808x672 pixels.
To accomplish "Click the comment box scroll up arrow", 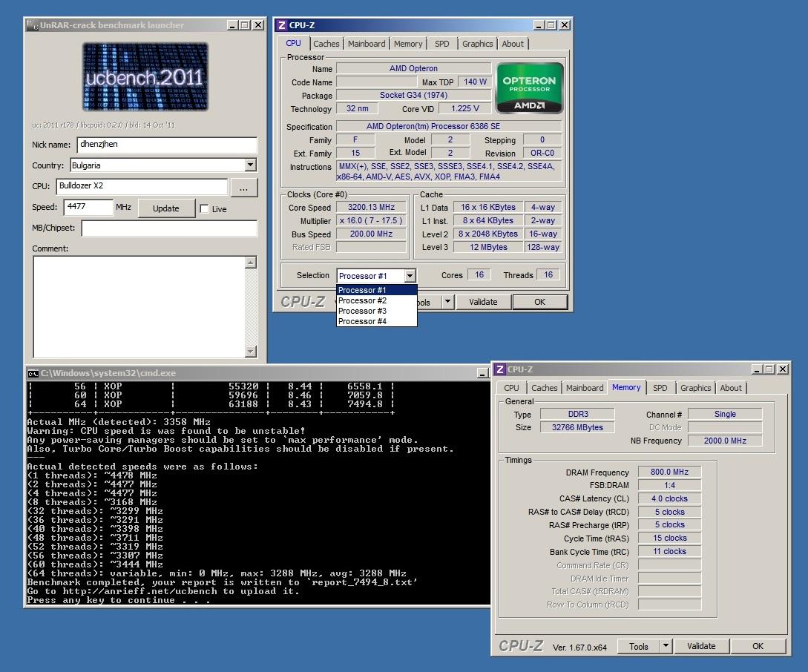I will coord(251,263).
